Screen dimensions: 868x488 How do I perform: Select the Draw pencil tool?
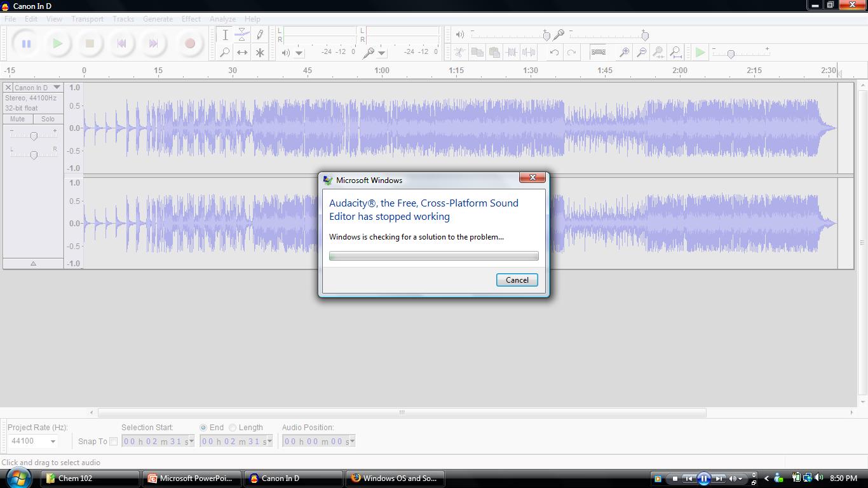point(259,35)
